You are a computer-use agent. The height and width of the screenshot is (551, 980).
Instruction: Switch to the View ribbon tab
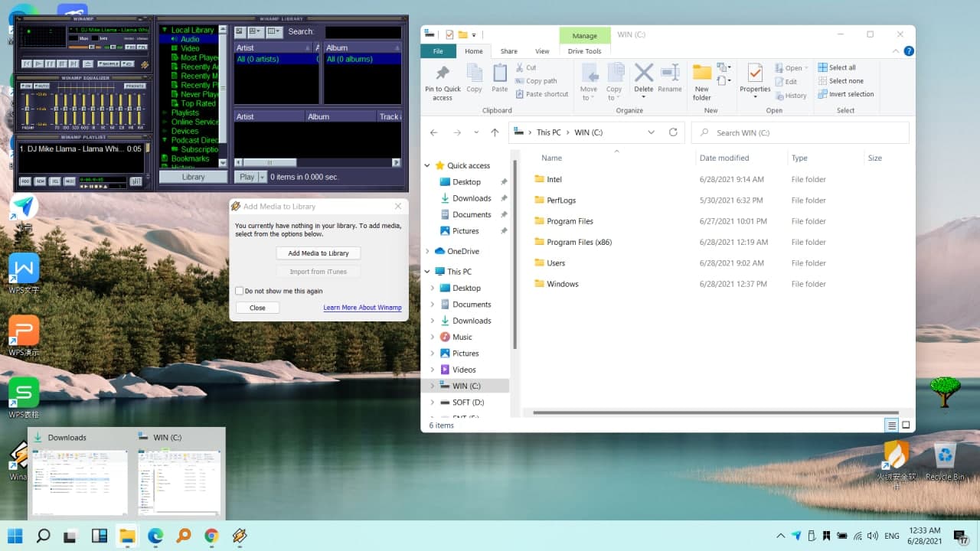click(x=542, y=51)
